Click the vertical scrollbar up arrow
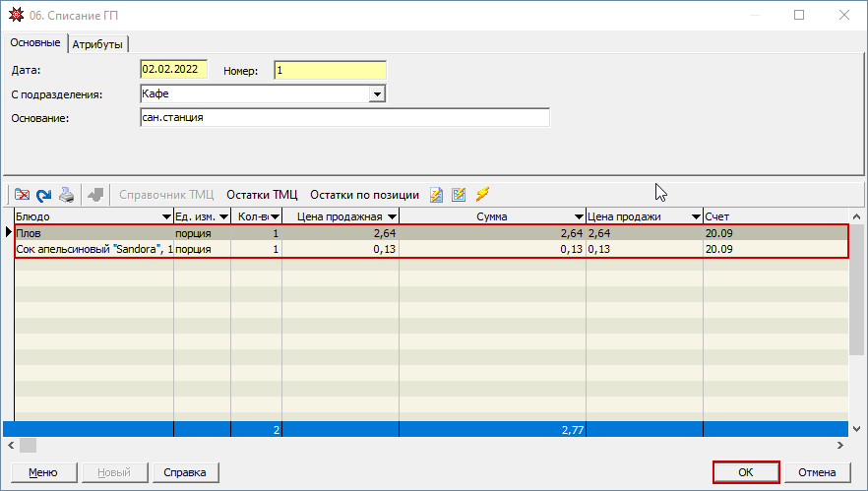Screen dimensions: 868x491 (856, 216)
